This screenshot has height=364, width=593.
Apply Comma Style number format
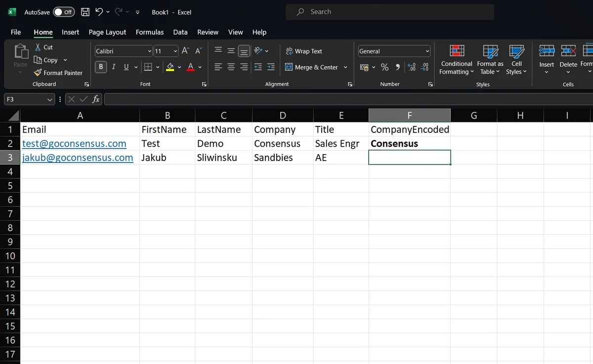[x=398, y=67]
